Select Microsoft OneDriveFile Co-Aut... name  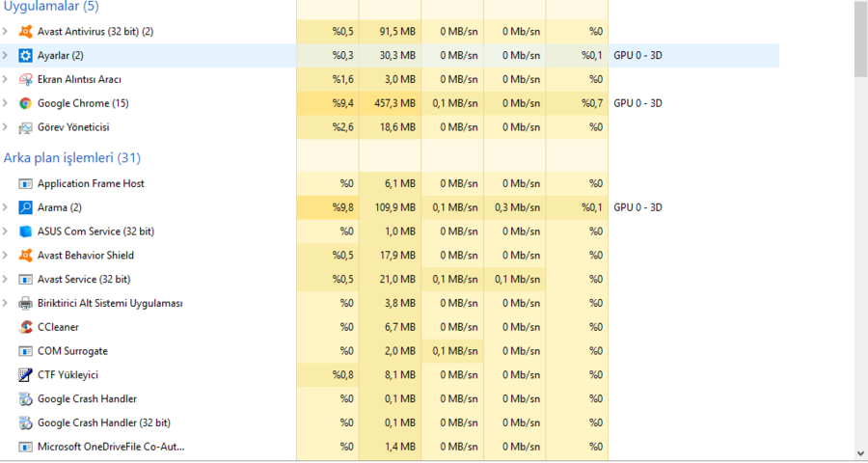pos(111,447)
